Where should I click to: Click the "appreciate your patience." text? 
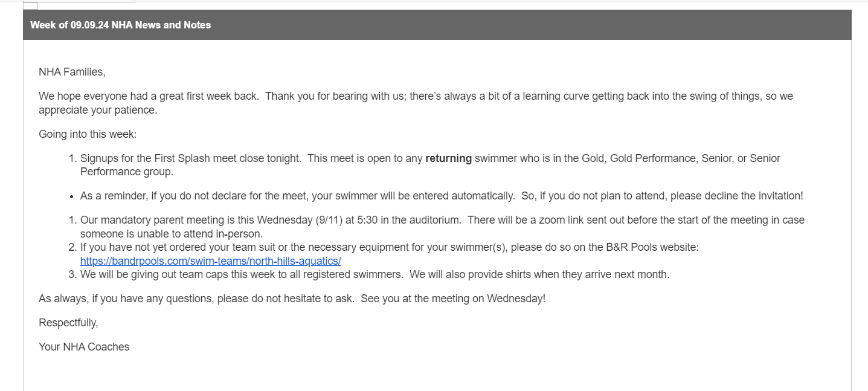click(x=97, y=110)
